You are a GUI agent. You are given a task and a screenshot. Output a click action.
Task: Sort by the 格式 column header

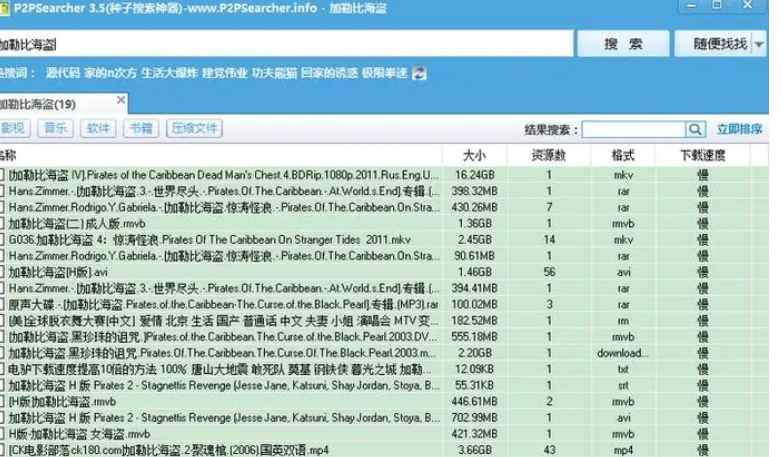(x=623, y=155)
